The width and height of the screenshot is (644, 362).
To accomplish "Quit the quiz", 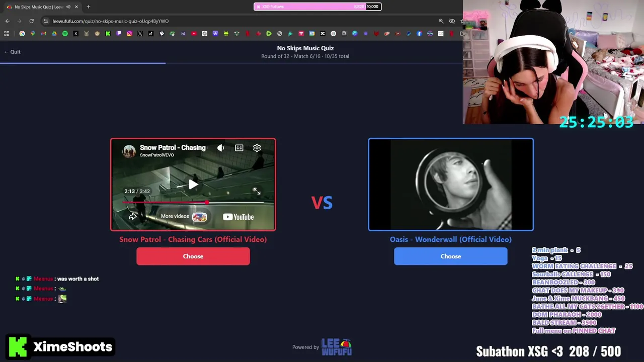I will (12, 52).
